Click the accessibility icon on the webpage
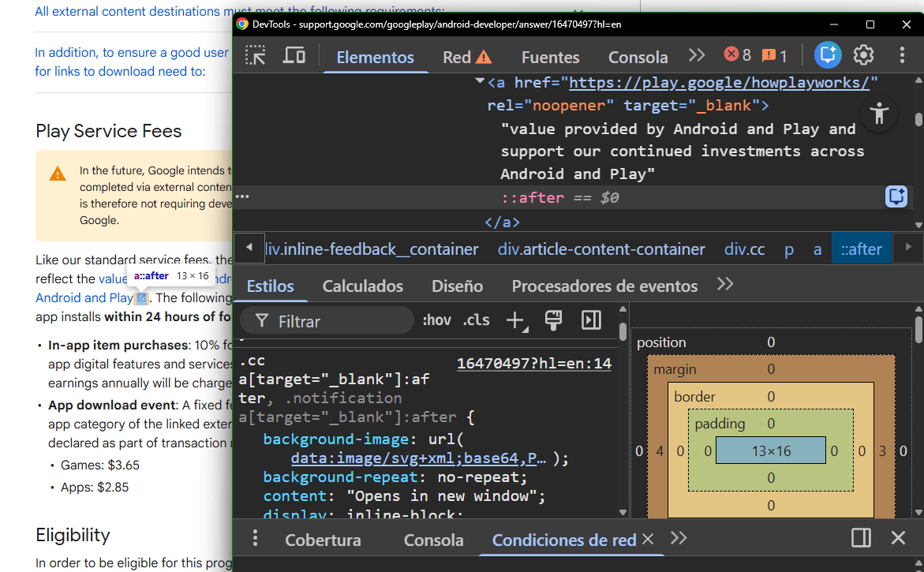The width and height of the screenshot is (924, 572). click(x=879, y=114)
